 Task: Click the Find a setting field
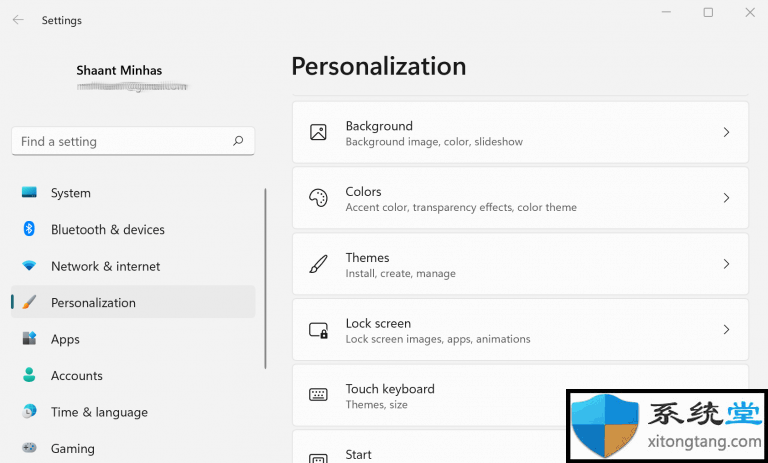pyautogui.click(x=133, y=141)
